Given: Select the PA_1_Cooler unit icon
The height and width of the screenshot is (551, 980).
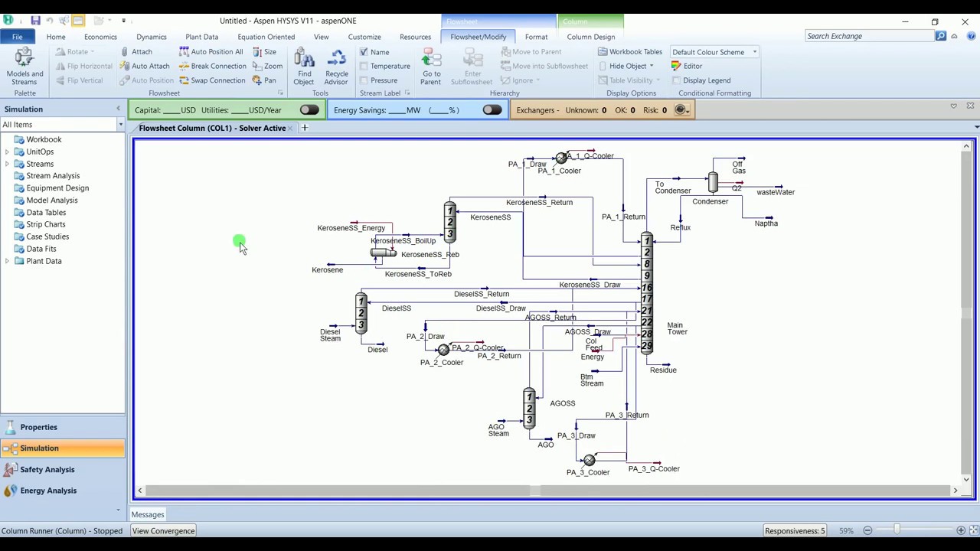Looking at the screenshot, I should tap(561, 158).
